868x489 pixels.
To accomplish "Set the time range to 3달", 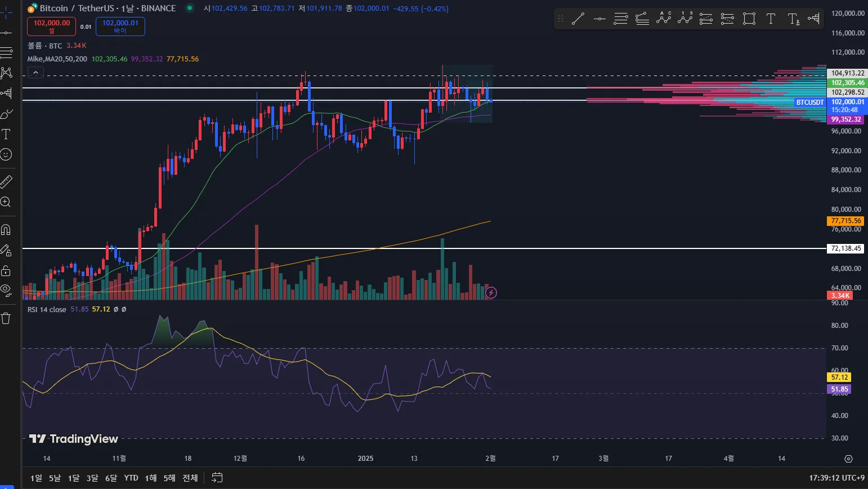I will [x=92, y=478].
